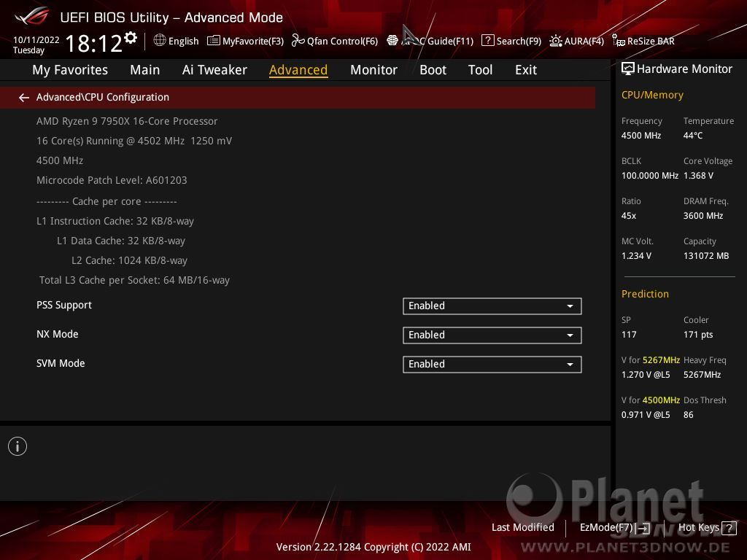
Task: Click the 18:12 clock display
Action: [94, 43]
